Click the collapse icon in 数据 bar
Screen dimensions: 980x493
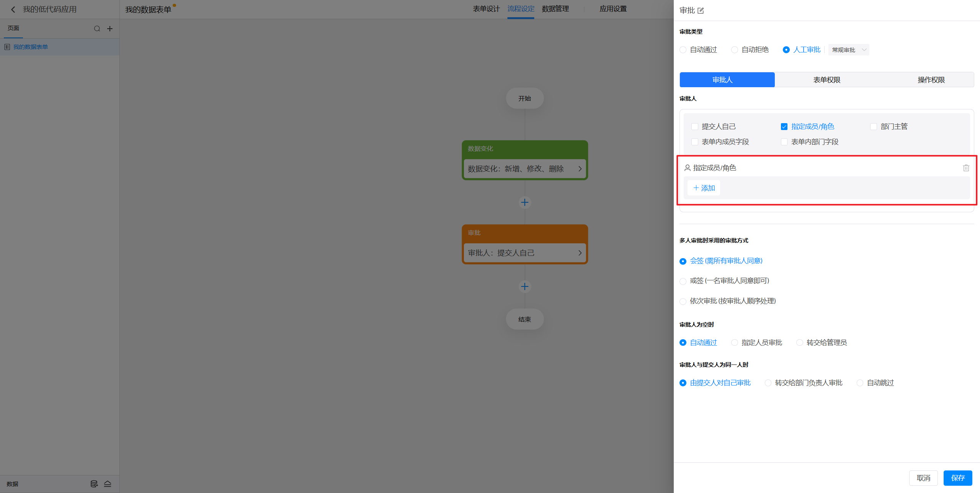(x=108, y=484)
